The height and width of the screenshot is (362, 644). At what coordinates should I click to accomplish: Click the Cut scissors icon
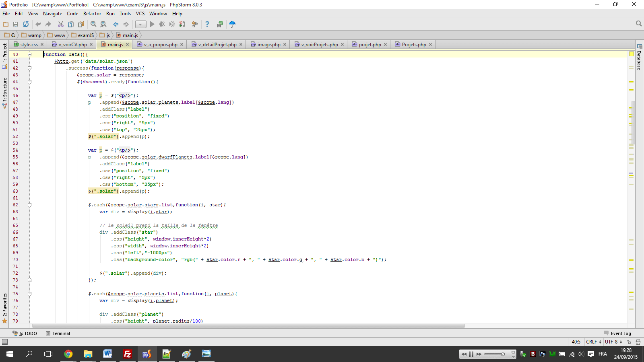pyautogui.click(x=61, y=24)
